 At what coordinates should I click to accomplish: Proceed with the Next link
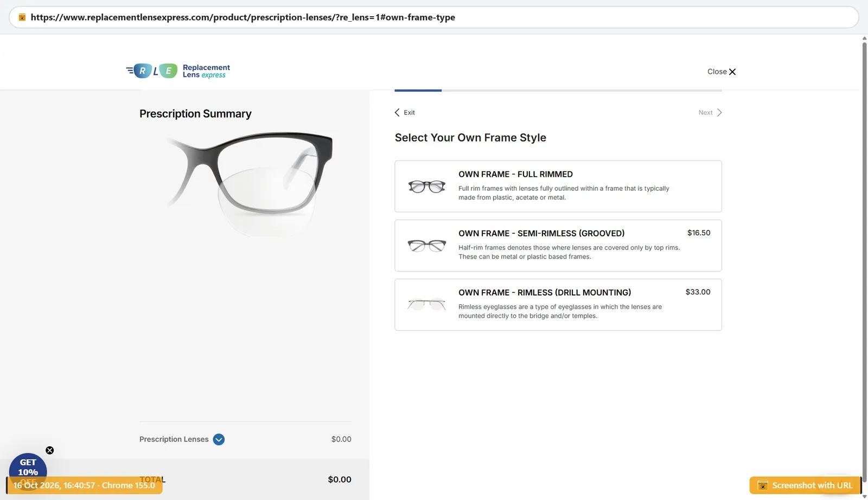(x=710, y=112)
